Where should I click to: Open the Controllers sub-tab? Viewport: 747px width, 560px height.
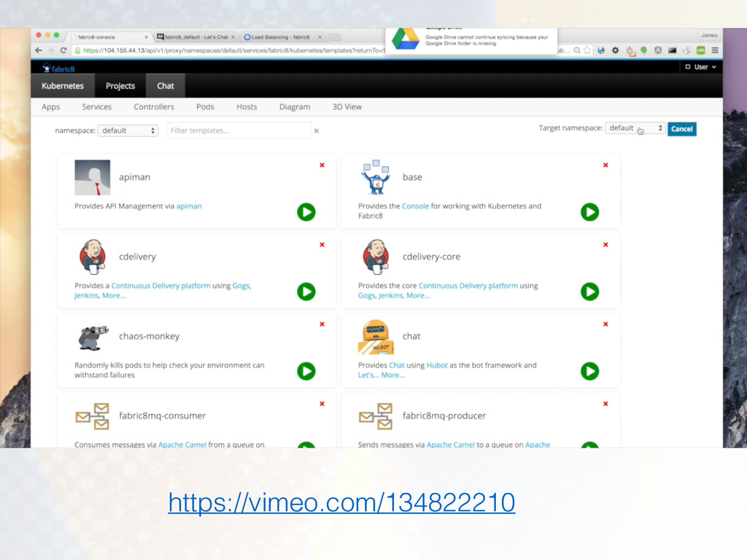tap(154, 106)
